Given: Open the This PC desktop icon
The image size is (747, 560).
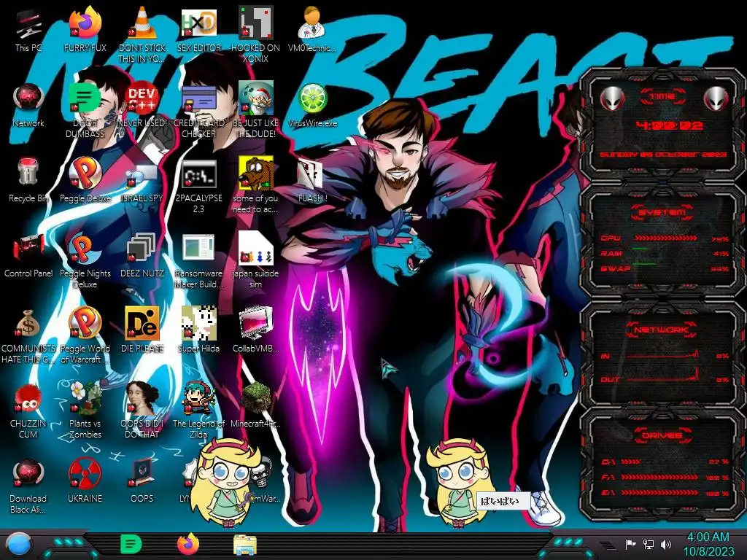Looking at the screenshot, I should (28, 25).
